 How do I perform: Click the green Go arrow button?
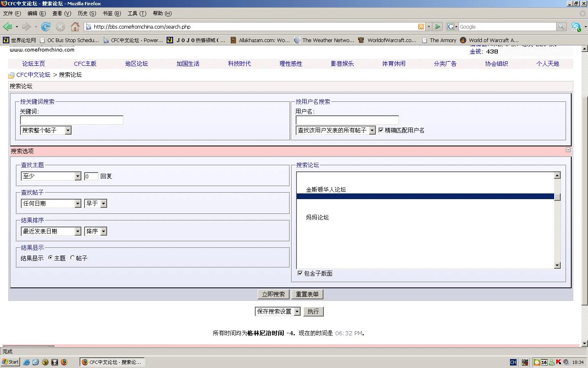click(x=438, y=27)
